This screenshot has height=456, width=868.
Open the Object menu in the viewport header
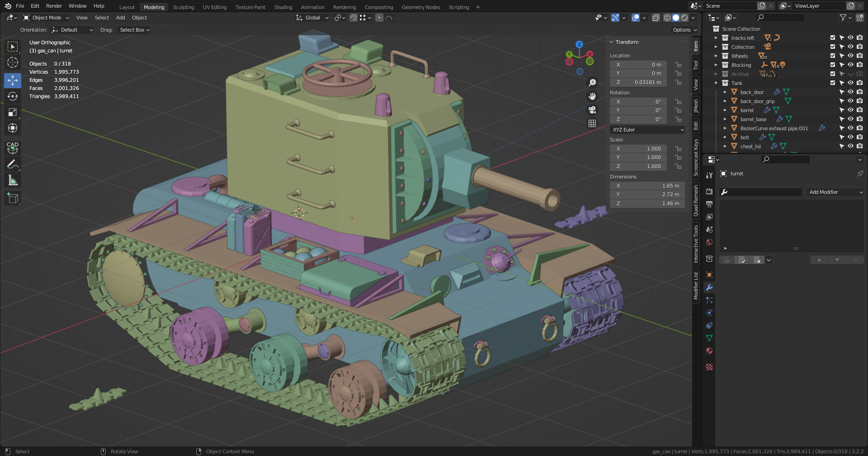pyautogui.click(x=139, y=18)
